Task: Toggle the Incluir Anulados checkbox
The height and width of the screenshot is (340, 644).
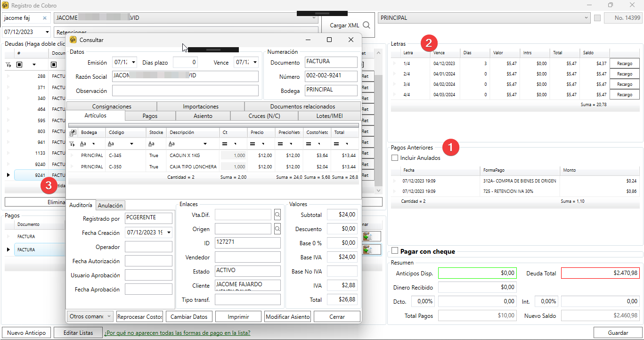Action: pos(395,158)
